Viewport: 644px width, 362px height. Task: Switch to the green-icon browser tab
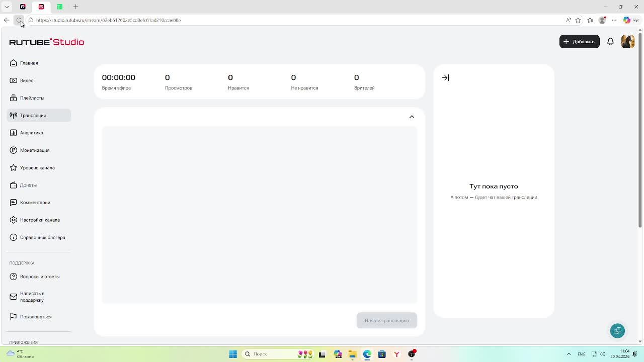pos(59,7)
